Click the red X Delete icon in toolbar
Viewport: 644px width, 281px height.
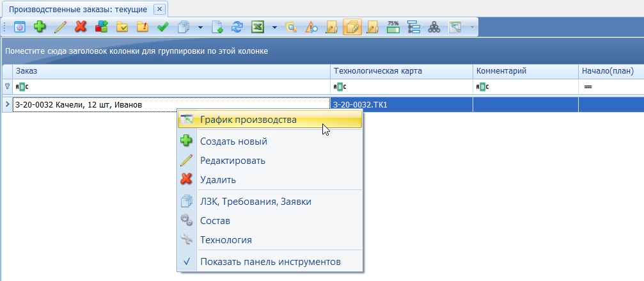point(81,28)
